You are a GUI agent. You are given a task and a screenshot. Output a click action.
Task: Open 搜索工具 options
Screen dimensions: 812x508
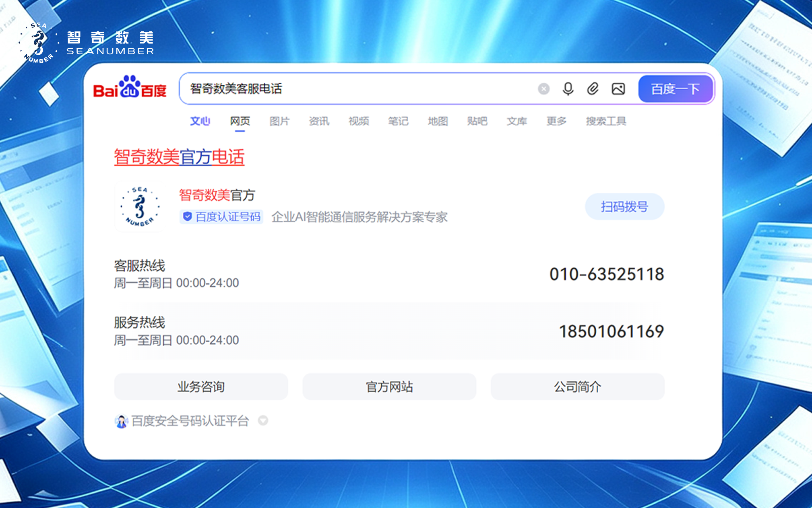[x=606, y=121]
